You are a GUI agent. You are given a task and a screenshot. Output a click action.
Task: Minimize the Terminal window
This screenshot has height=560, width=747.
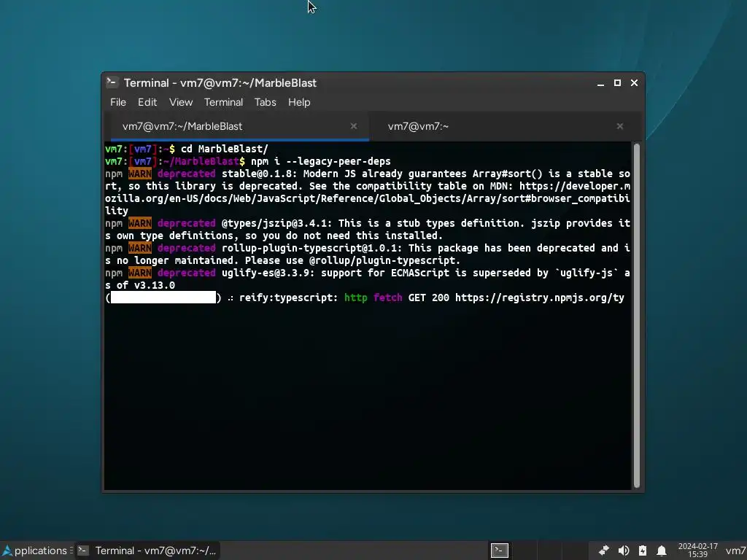pyautogui.click(x=601, y=83)
